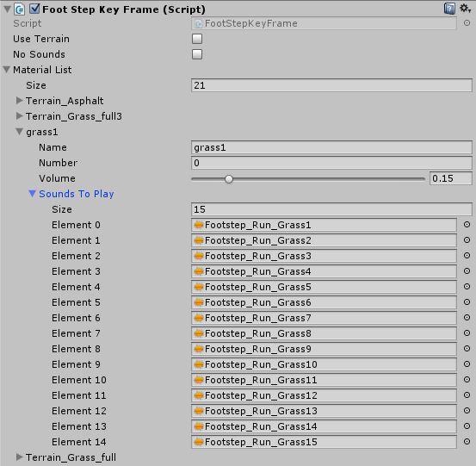Collapse the Sounds To Play list
The width and height of the screenshot is (476, 466).
pos(32,194)
